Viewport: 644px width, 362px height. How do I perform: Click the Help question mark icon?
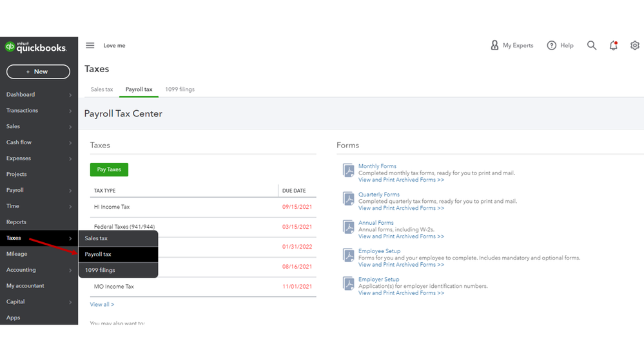click(x=552, y=46)
